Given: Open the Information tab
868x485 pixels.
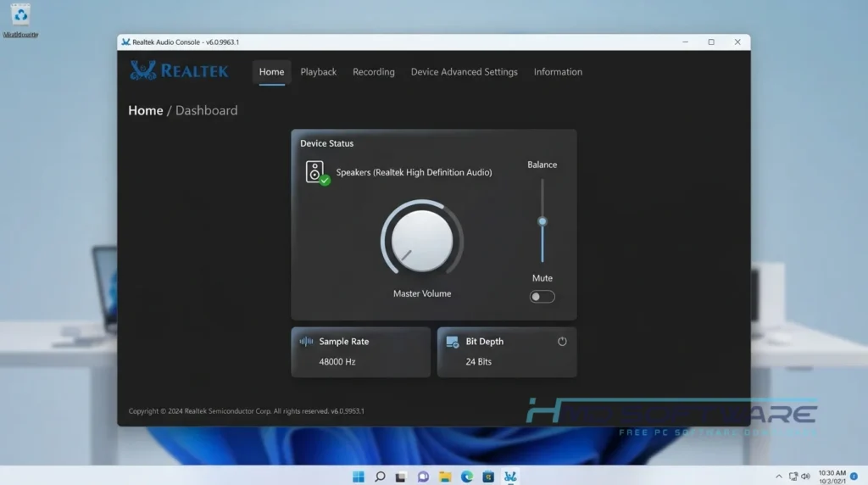Looking at the screenshot, I should point(558,72).
